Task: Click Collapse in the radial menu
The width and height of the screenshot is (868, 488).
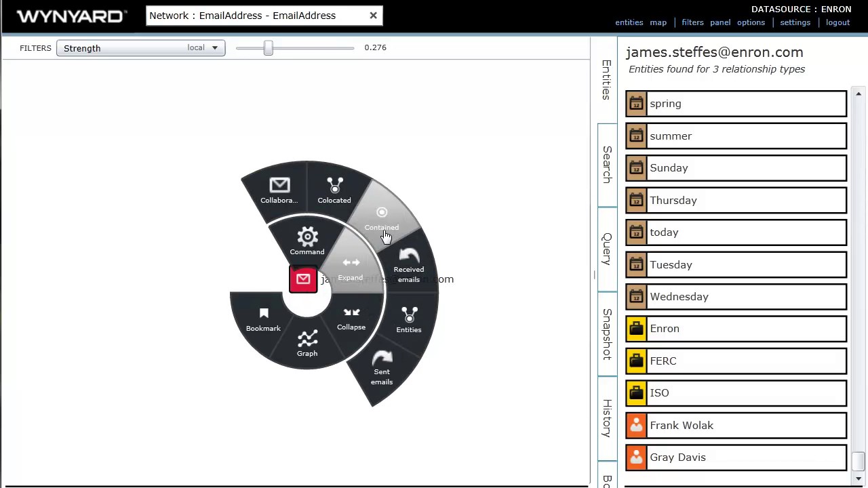Action: [351, 319]
